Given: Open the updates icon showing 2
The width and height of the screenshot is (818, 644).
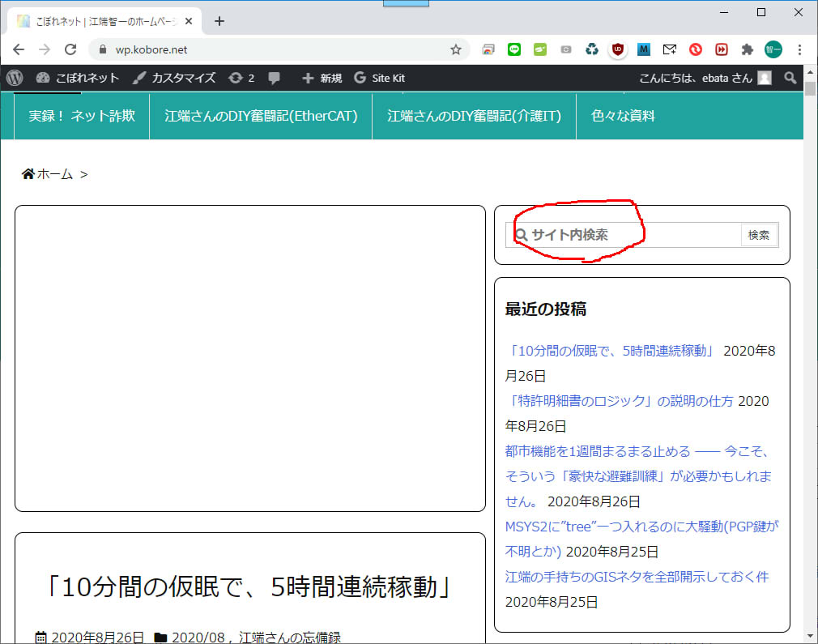Looking at the screenshot, I should point(241,78).
